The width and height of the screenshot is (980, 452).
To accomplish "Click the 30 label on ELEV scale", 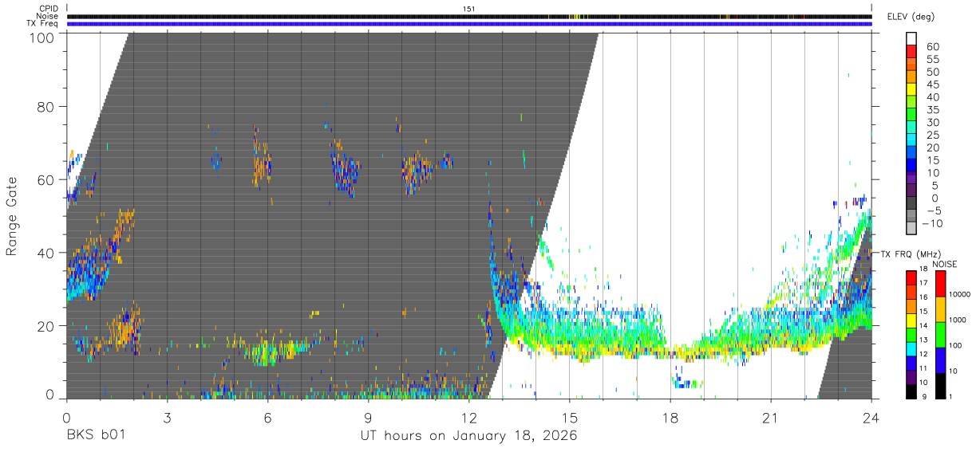I will pyautogui.click(x=932, y=122).
